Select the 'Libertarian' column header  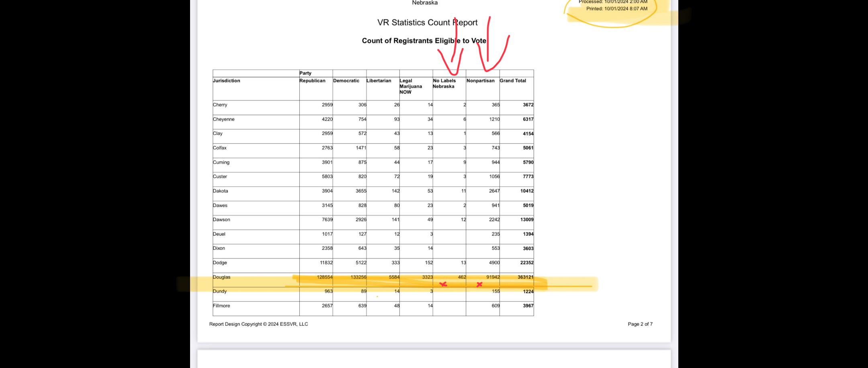click(x=379, y=81)
